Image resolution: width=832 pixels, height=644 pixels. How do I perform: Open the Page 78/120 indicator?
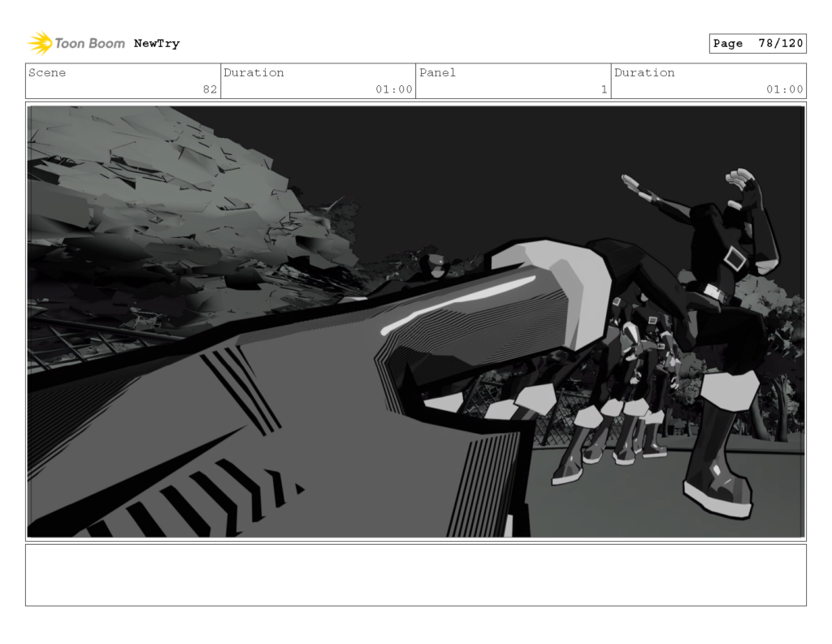(757, 43)
